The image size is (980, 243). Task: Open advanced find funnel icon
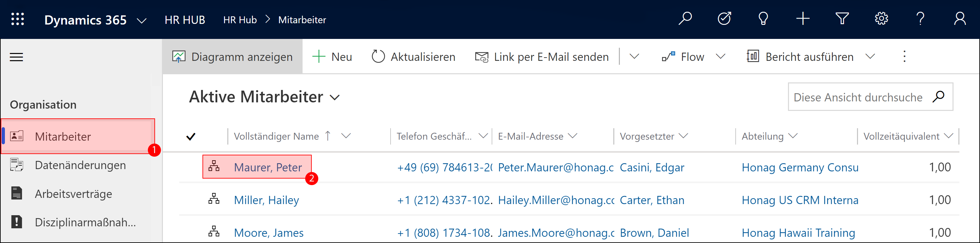point(842,19)
